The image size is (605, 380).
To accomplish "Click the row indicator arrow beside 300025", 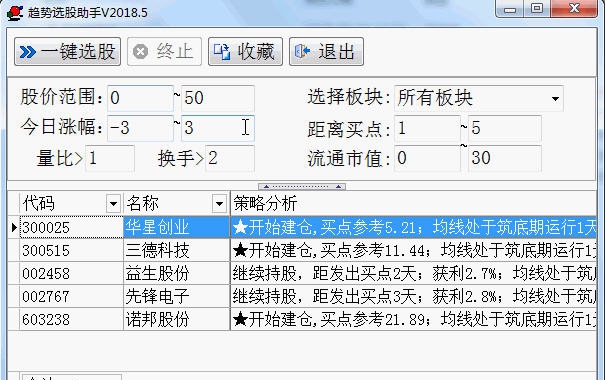I will point(14,228).
